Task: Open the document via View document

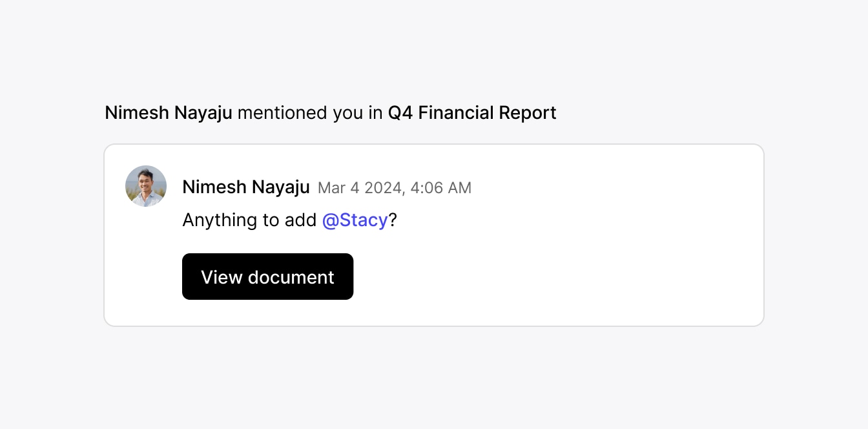Action: [267, 277]
